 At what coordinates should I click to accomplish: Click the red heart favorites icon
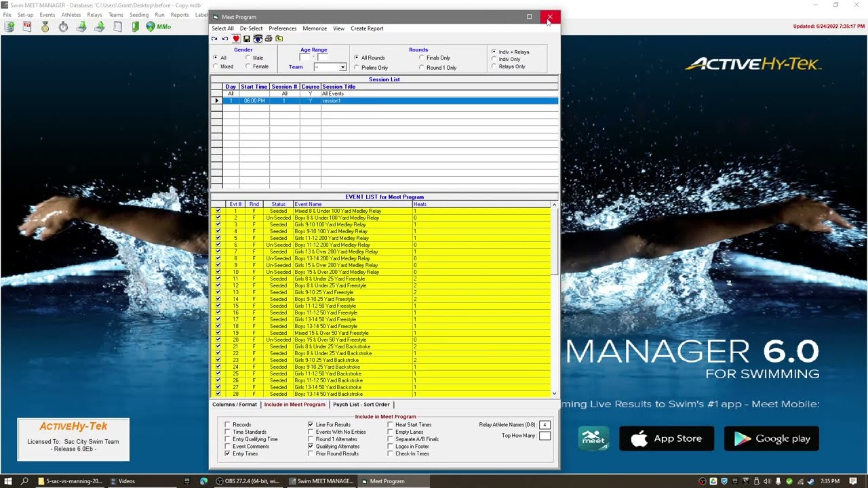click(x=236, y=39)
